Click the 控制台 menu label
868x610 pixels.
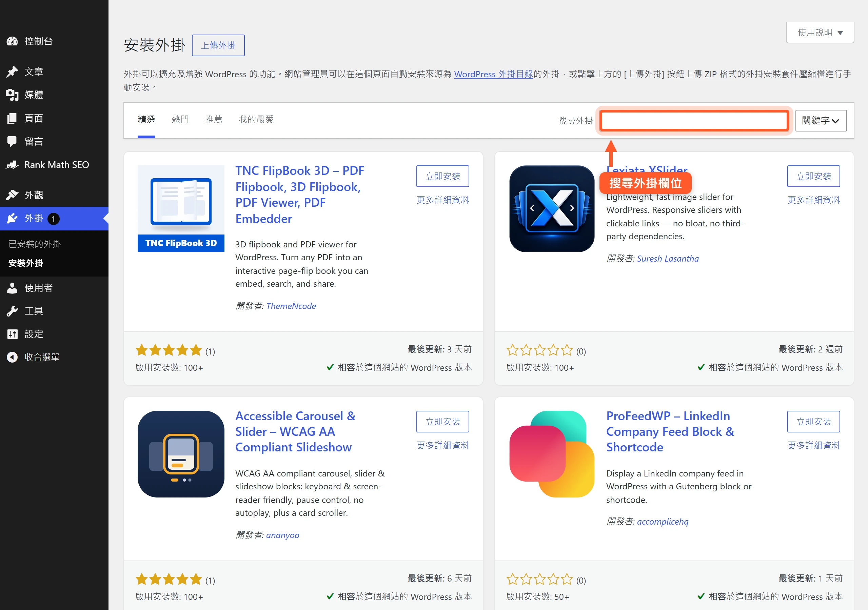pyautogui.click(x=39, y=41)
